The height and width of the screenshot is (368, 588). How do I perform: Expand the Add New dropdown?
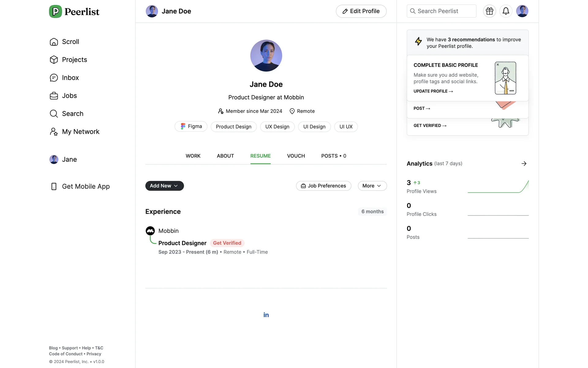click(x=164, y=186)
